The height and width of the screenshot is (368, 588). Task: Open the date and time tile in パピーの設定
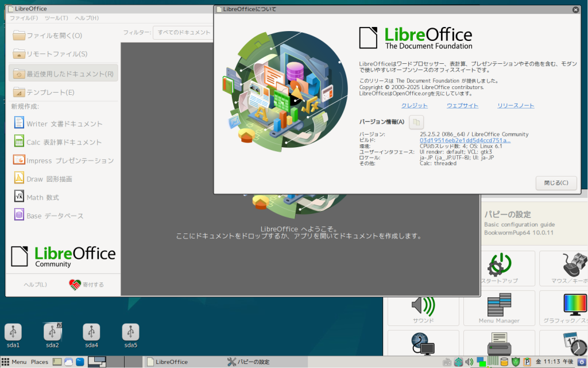tap(564, 343)
